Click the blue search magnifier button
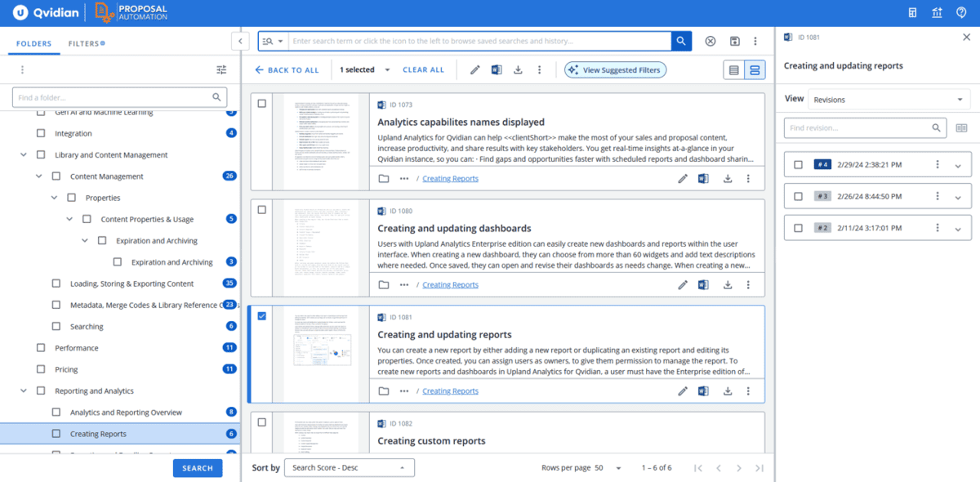The width and height of the screenshot is (980, 482). point(681,40)
